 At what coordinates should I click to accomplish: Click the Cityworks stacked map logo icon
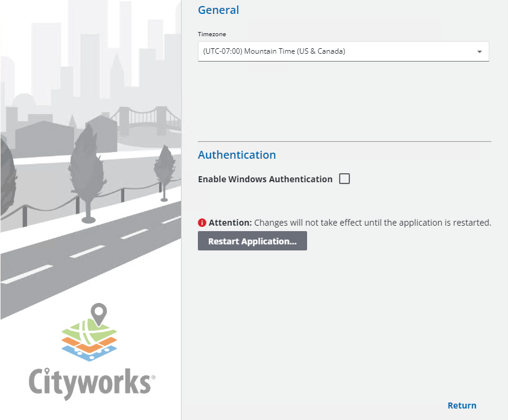[x=89, y=340]
